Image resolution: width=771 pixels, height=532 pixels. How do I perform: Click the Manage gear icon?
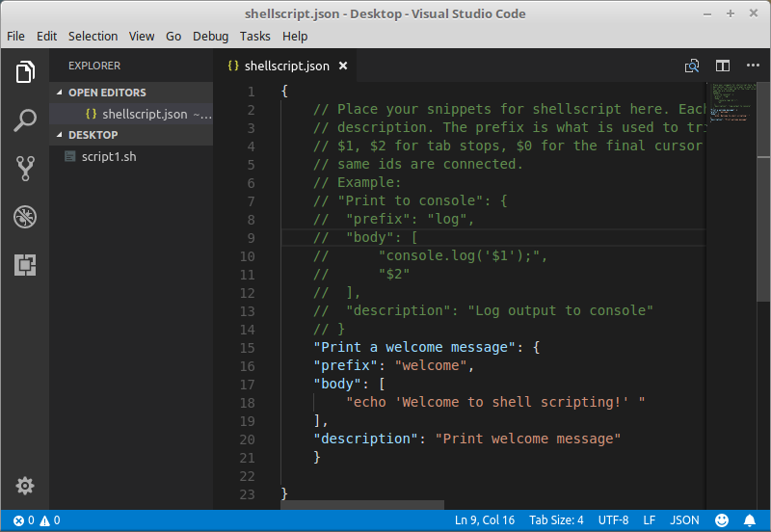tap(25, 486)
